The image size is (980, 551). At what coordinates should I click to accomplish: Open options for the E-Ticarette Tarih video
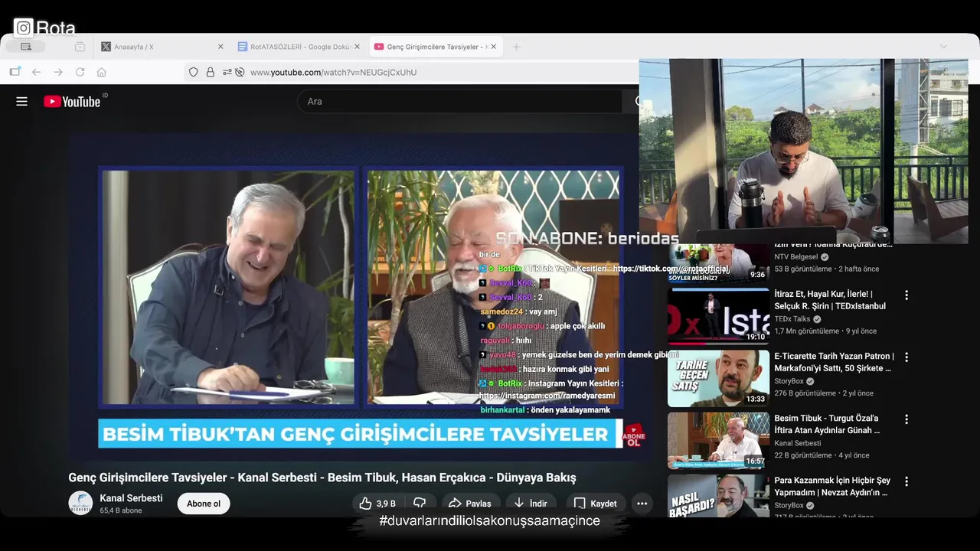coord(906,357)
